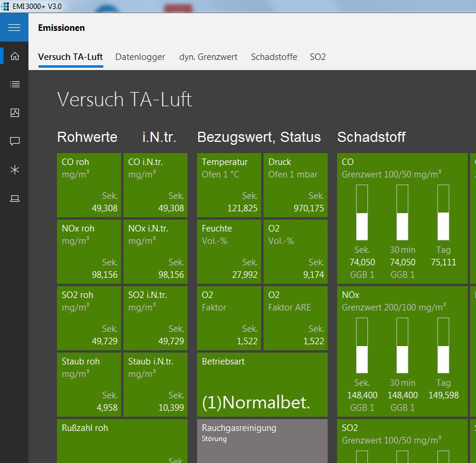Click the NOx Sek. bar gauge
The height and width of the screenshot is (463, 476).
click(362, 345)
